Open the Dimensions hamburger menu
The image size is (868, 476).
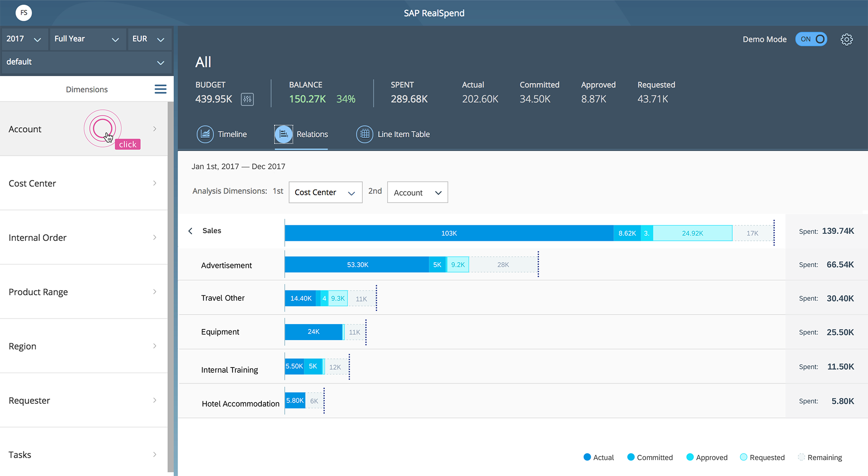click(160, 89)
